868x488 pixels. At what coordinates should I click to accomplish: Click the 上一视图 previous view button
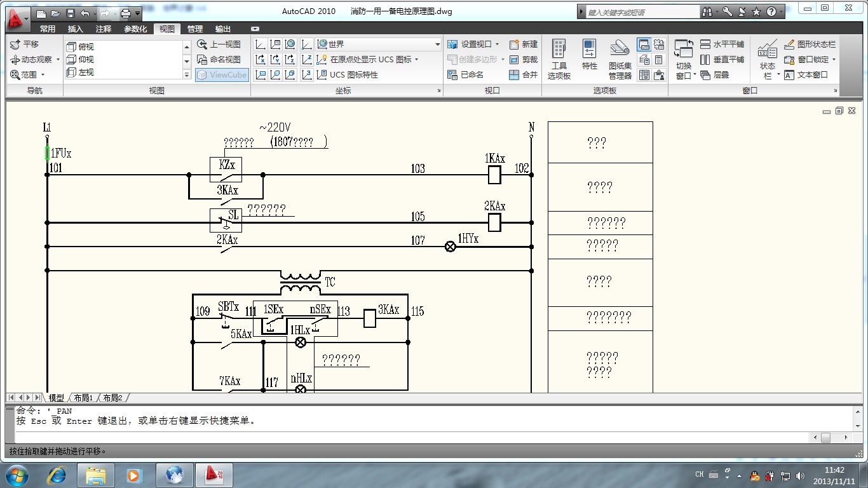[x=219, y=44]
